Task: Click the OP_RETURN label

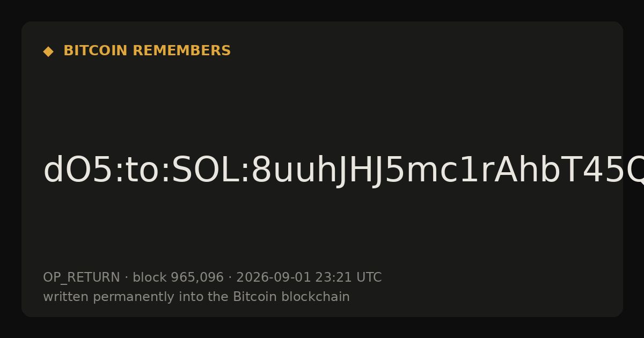Action: 82,277
